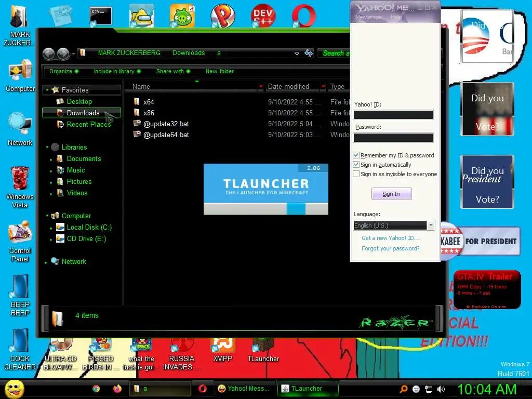Image resolution: width=532 pixels, height=399 pixels.
Task: Open the MARK ZUCKER user folder icon
Action: click(x=20, y=25)
